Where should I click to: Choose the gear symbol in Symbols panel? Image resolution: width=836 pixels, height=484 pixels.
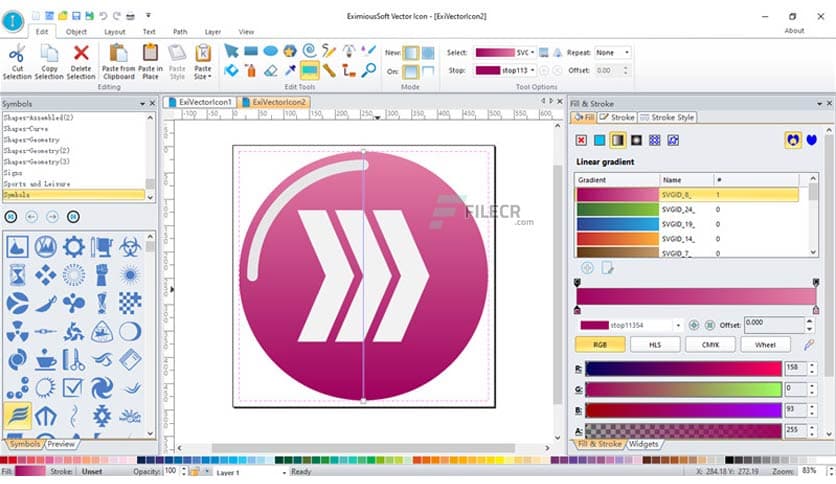point(74,247)
